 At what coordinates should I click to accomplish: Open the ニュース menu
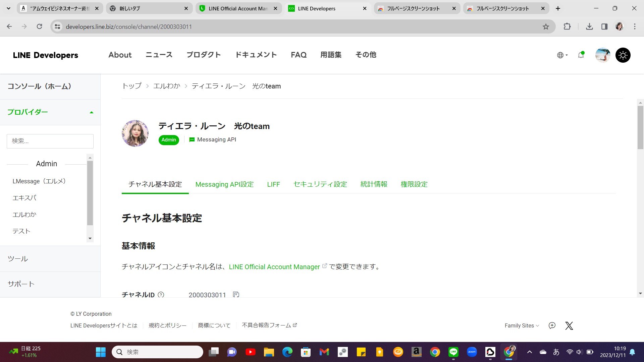159,55
